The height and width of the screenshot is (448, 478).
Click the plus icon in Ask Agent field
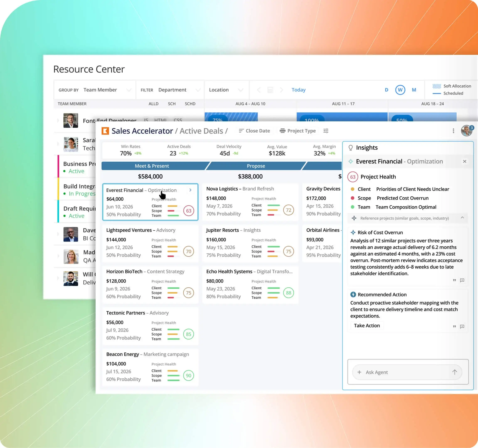(x=359, y=372)
